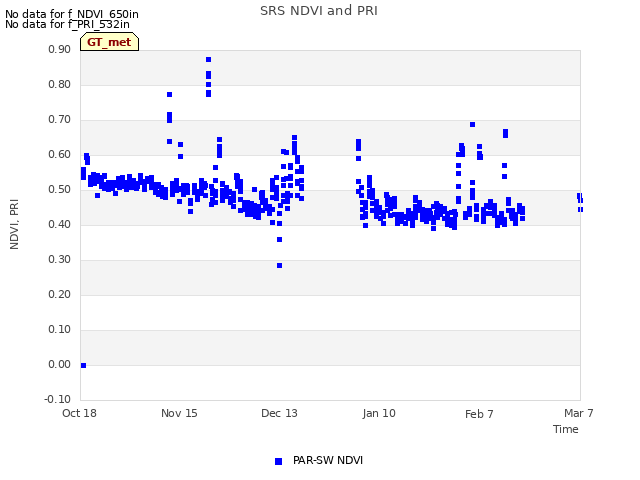This screenshot has height=480, width=640.
Task: Click the 0.20 y-axis tick label
Action: pyautogui.click(x=59, y=294)
